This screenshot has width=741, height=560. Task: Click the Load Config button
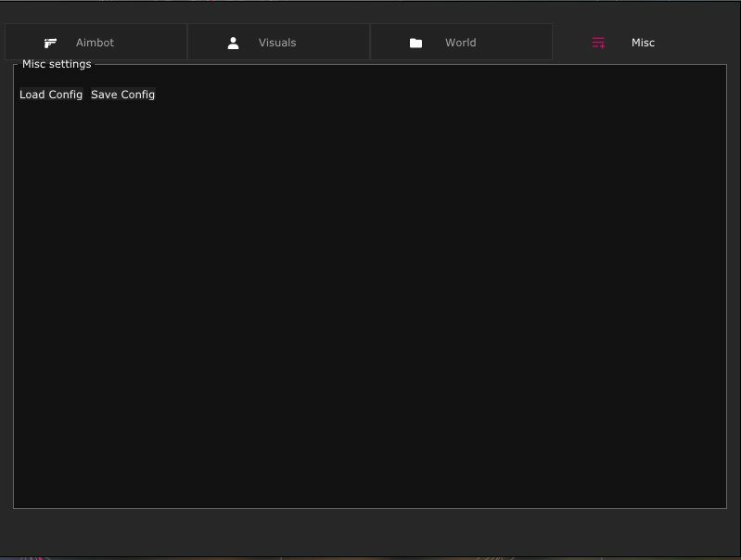pos(51,95)
